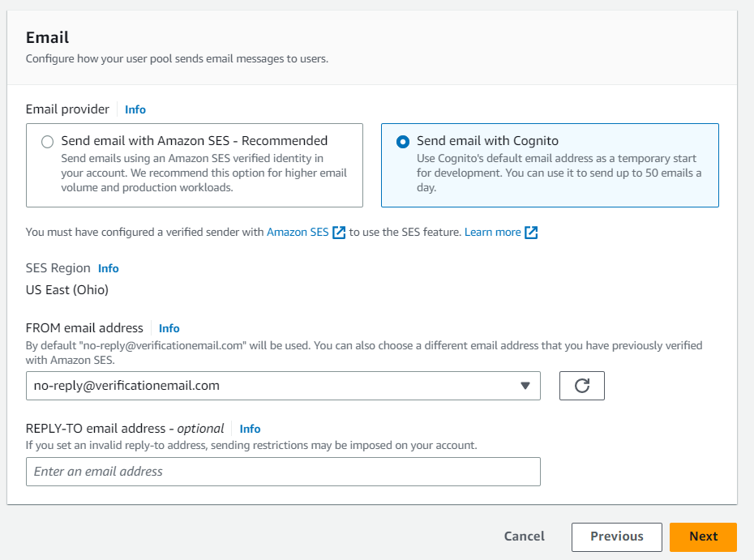
Task: Open Info next to REPLY-TO email address
Action: (250, 429)
